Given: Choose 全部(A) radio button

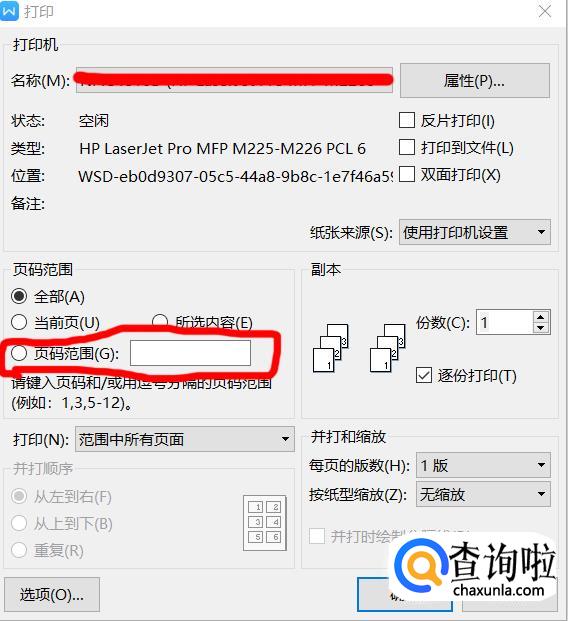Looking at the screenshot, I should [x=19, y=296].
